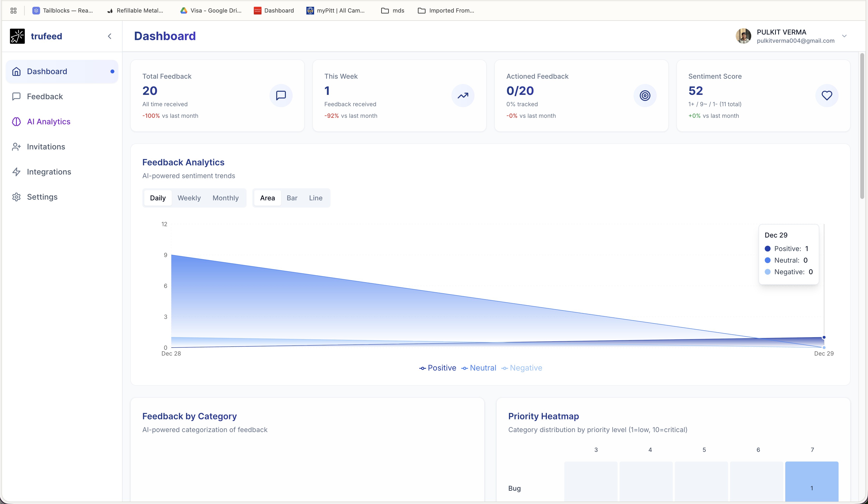Open AI Analytics in the sidebar
The image size is (868, 504).
(x=48, y=122)
